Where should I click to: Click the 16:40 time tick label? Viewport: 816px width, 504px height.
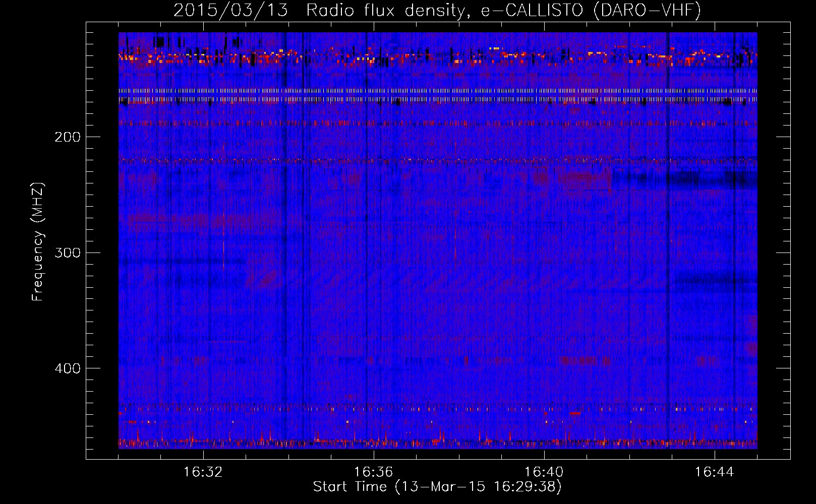[x=544, y=472]
